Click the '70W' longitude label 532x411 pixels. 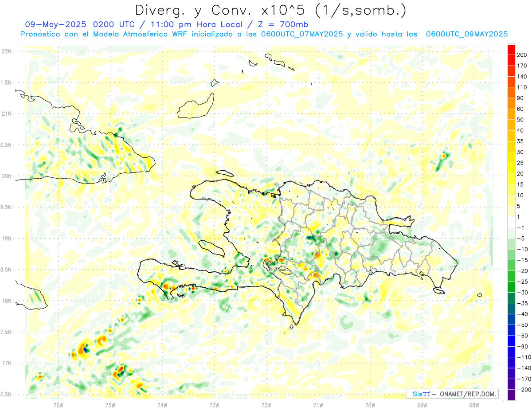point(370,405)
